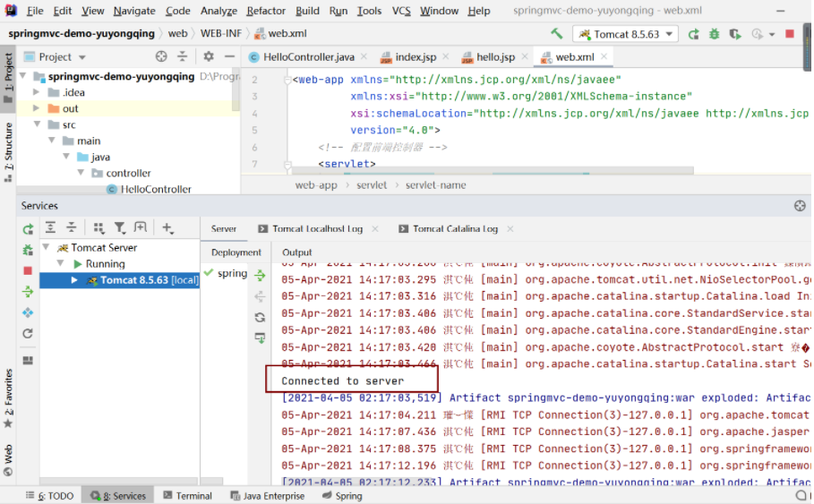Run with coverage from the top toolbar
Image resolution: width=814 pixels, height=504 pixels.
[734, 34]
